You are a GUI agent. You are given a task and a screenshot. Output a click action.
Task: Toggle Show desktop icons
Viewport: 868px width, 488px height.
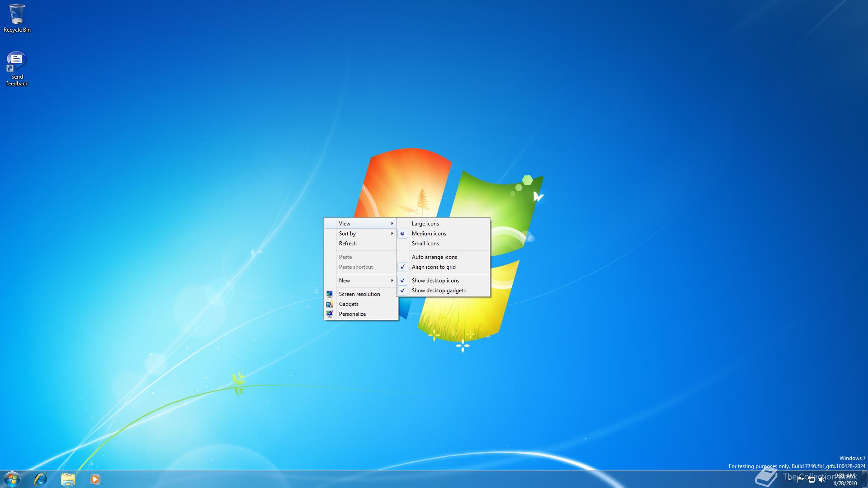coord(443,281)
